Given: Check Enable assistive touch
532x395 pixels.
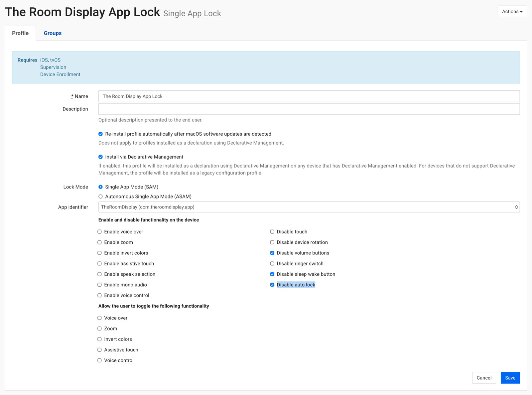Looking at the screenshot, I should [x=99, y=264].
